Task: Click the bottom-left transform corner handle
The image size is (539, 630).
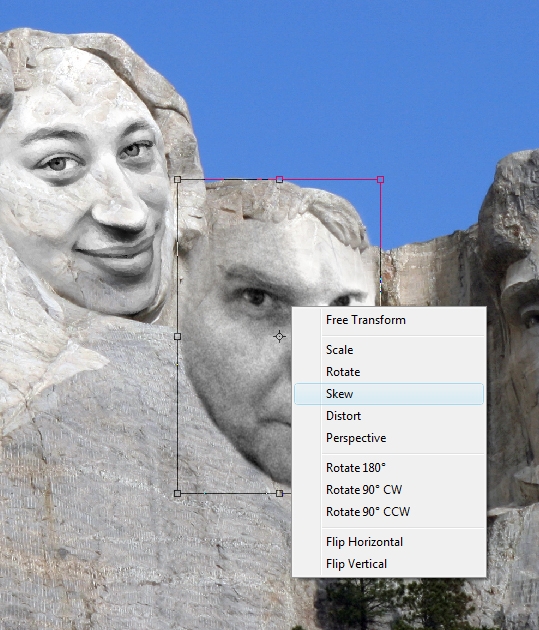Action: (178, 493)
